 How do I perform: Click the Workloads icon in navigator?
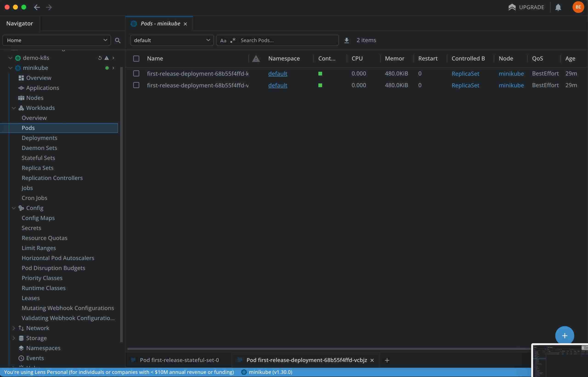(x=21, y=108)
